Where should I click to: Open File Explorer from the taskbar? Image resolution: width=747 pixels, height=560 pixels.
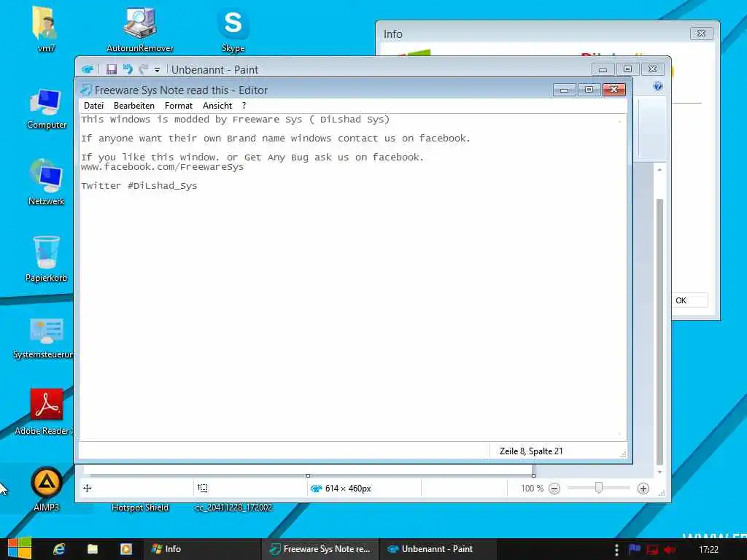(x=93, y=549)
